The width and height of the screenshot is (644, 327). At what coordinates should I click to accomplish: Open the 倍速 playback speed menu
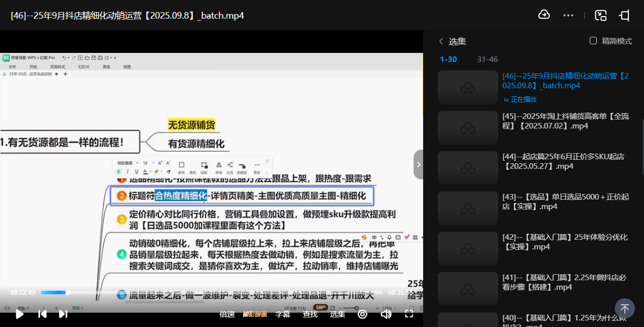tap(227, 314)
